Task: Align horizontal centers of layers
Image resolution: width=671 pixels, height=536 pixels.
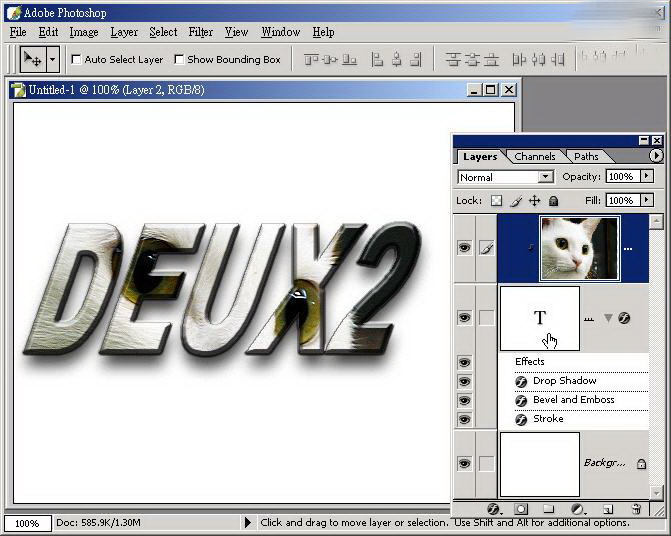Action: 397,59
